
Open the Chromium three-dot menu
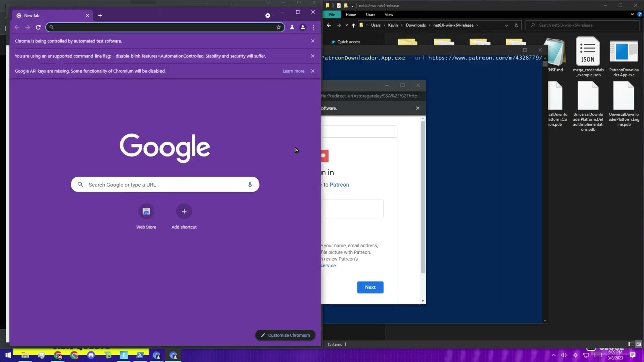tap(313, 27)
